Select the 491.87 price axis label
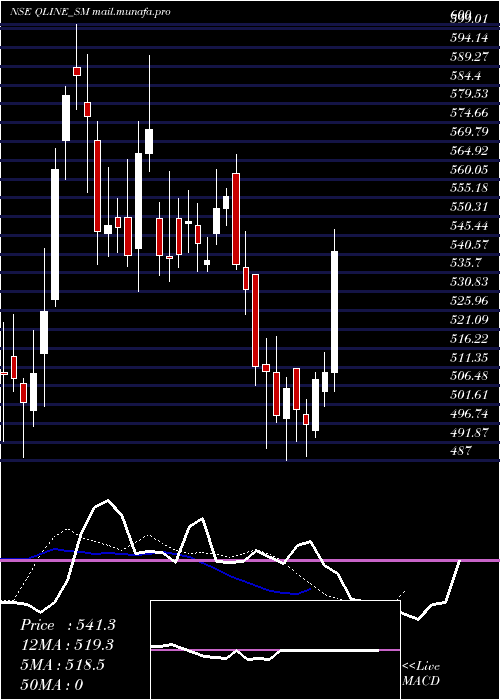Screen dimensions: 500x700 (x=469, y=432)
